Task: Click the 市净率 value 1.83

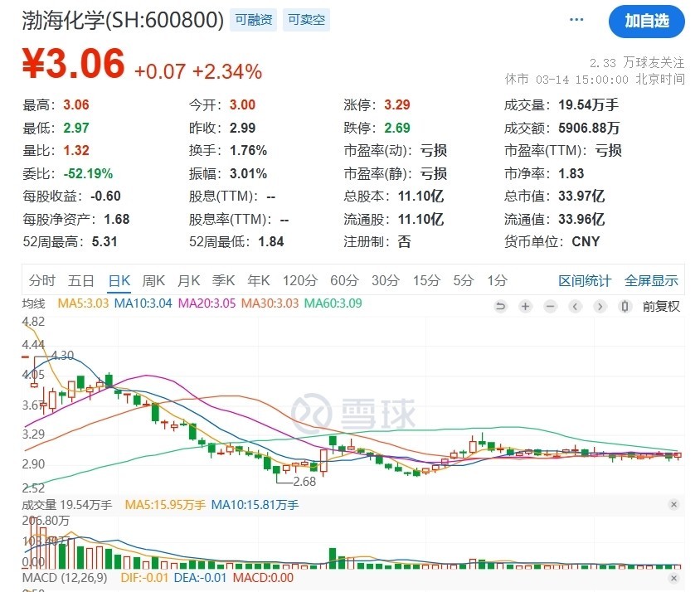Action: 571,173
